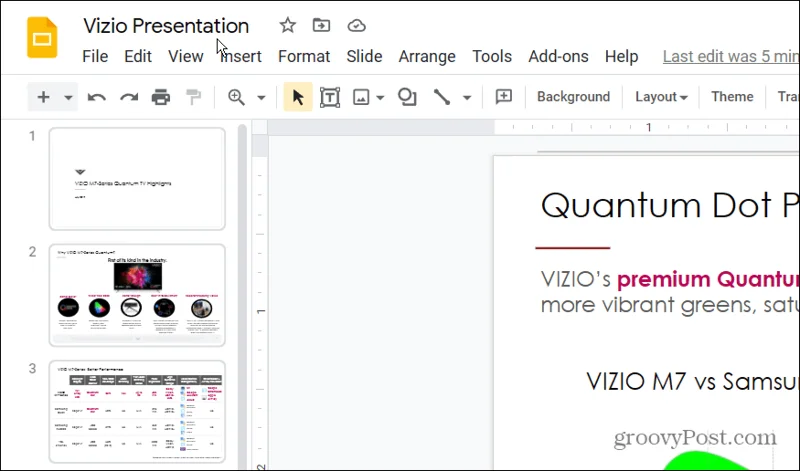
Task: Open the File menu
Action: 95,56
